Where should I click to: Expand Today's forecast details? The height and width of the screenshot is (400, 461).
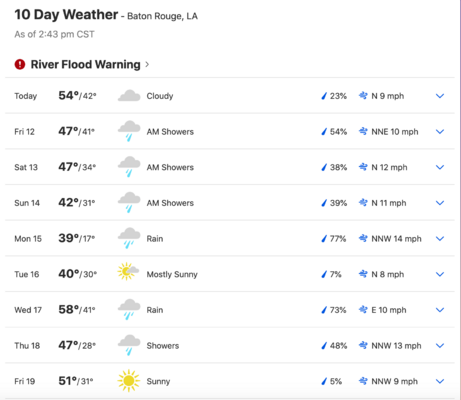click(x=440, y=96)
